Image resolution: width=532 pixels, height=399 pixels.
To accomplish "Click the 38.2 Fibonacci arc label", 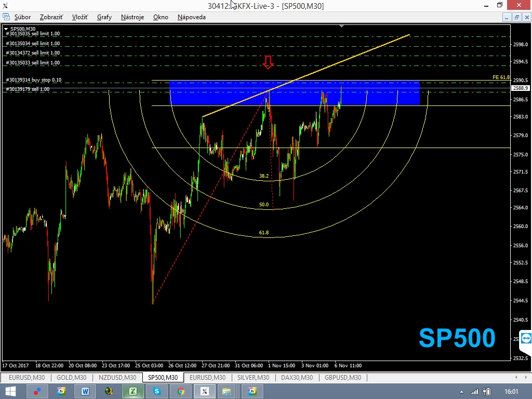I will pos(263,176).
